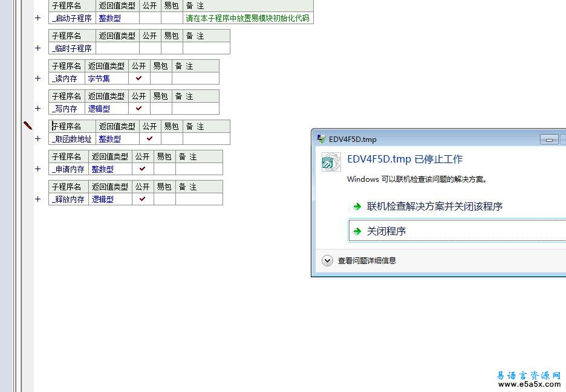Screen dimensions: 566x392
Task: Click 逻辑型 return type of _写内存
Action: point(99,109)
